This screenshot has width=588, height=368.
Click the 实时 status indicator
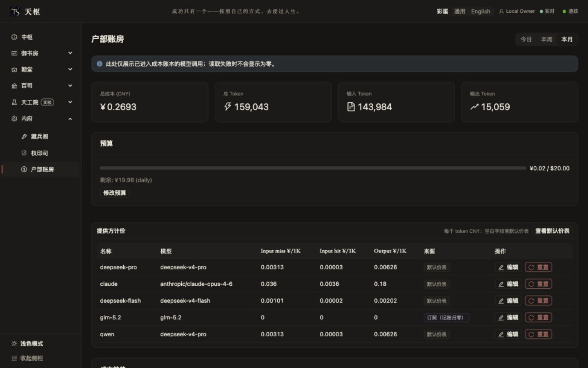[547, 11]
